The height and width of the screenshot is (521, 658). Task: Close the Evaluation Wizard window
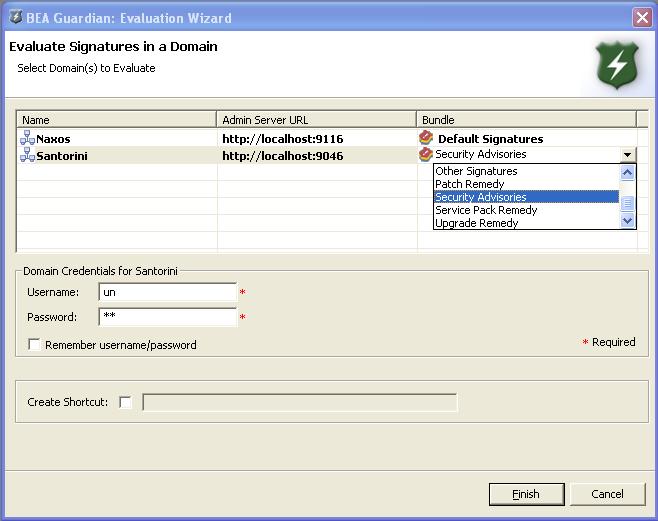(642, 18)
